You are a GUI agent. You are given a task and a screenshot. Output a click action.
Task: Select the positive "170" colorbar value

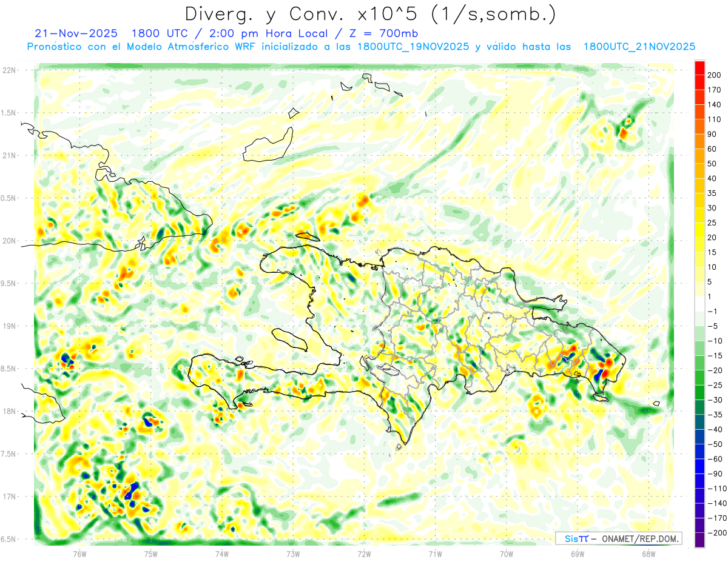coord(714,90)
